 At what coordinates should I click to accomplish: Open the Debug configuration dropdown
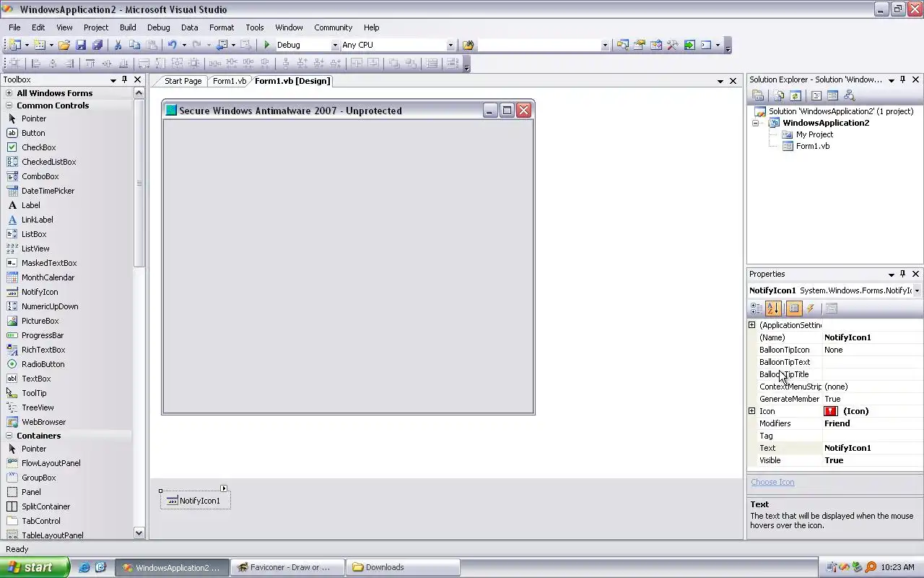pos(334,45)
